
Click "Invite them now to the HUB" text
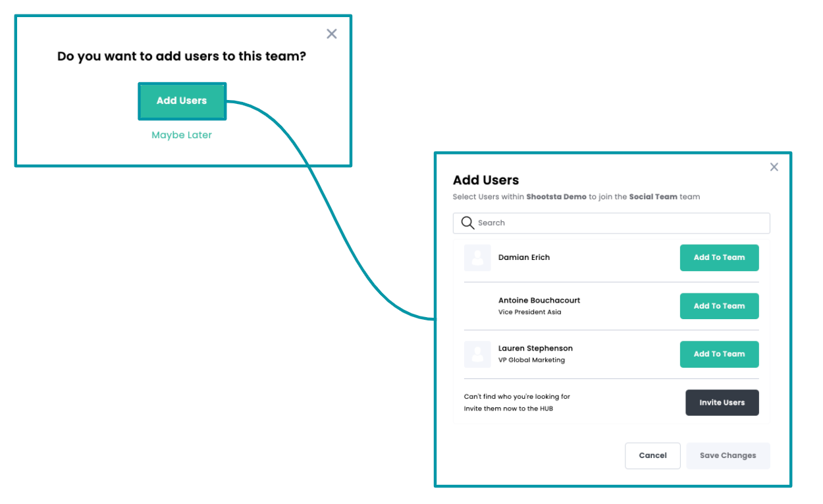tap(509, 409)
